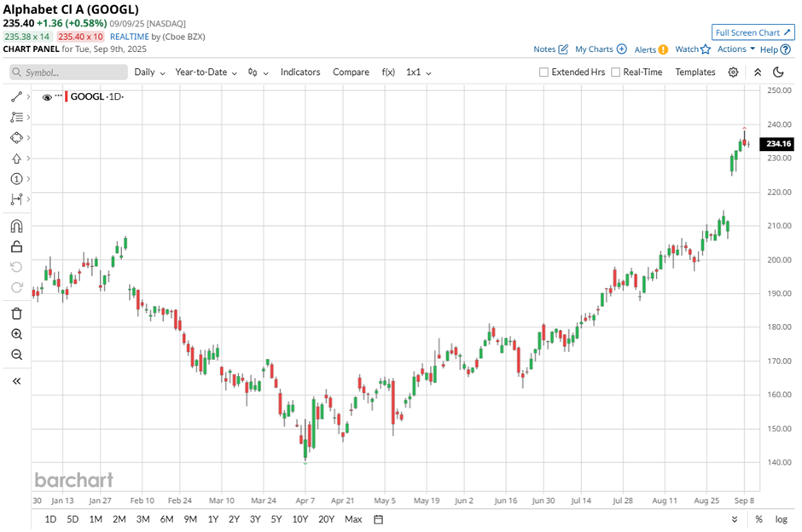This screenshot has height=532, width=802.
Task: Undo the last chart action
Action: coord(16,267)
